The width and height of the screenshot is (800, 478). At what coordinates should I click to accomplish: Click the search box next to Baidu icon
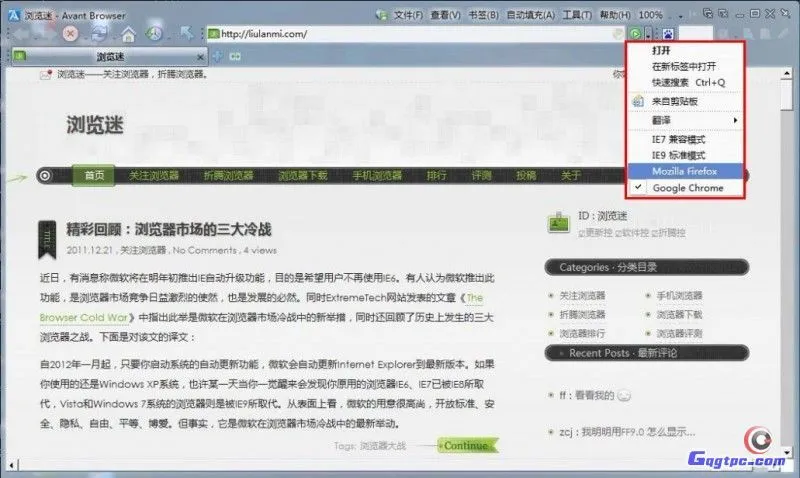coord(695,34)
